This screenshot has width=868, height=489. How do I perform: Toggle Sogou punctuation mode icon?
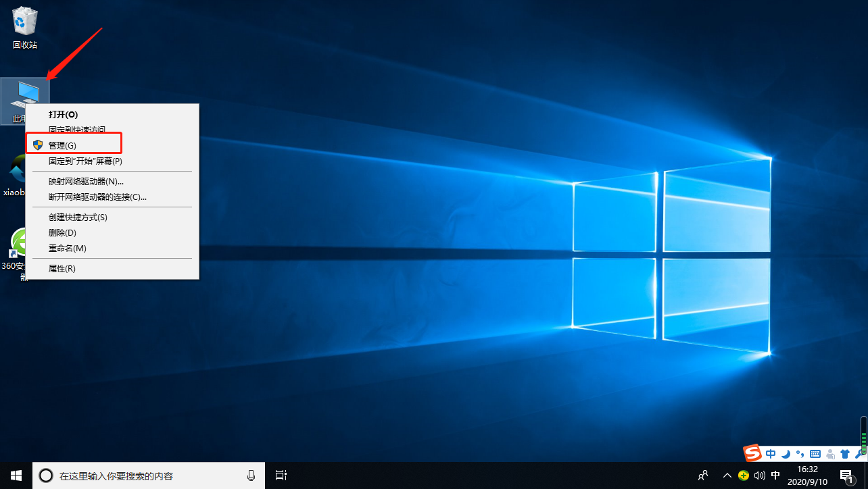click(x=800, y=453)
